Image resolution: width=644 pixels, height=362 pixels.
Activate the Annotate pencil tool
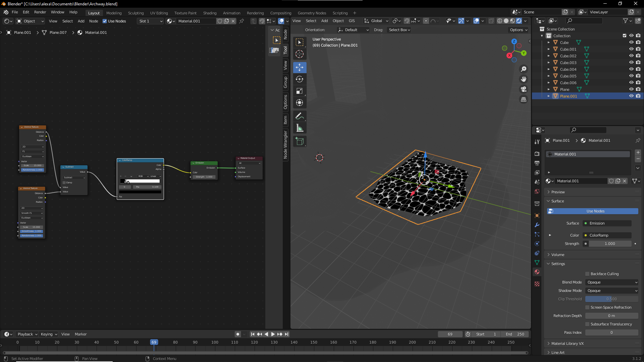click(300, 116)
